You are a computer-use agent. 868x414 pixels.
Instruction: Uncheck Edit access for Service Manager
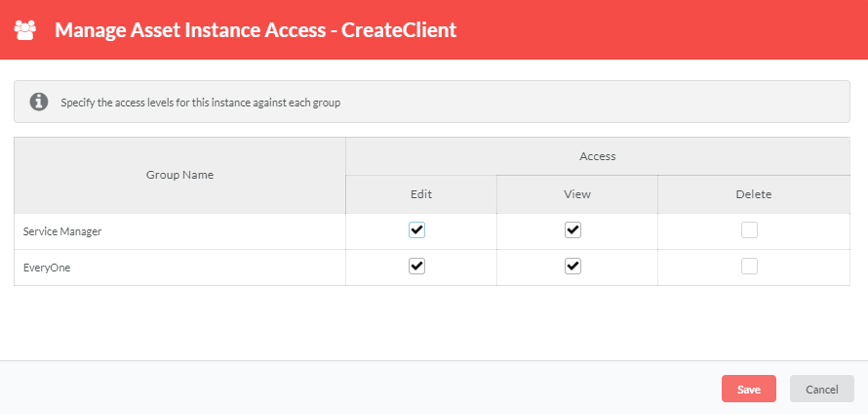417,230
